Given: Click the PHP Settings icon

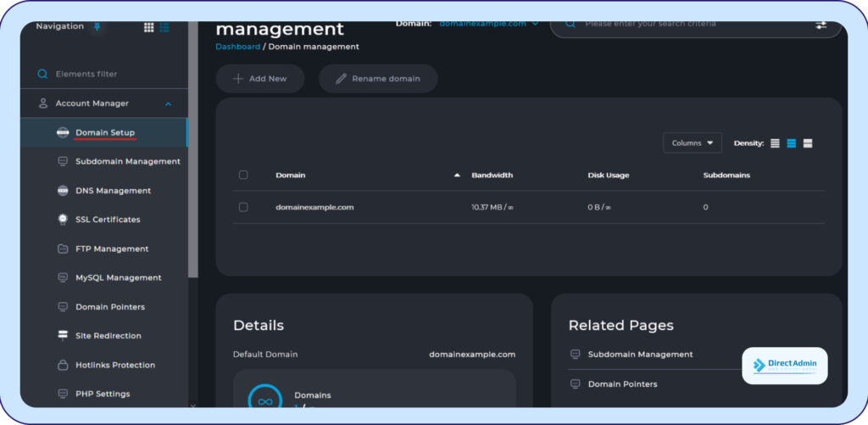Looking at the screenshot, I should [63, 394].
